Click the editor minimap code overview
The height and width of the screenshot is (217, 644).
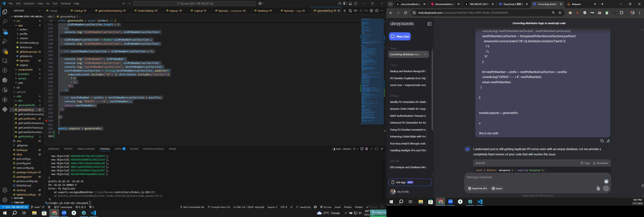pyautogui.click(x=372, y=71)
